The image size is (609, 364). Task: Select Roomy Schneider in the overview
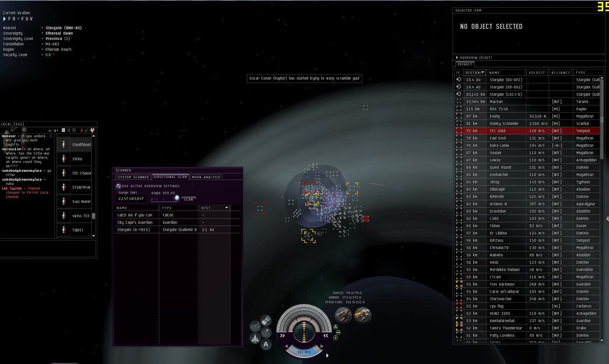coord(527,123)
